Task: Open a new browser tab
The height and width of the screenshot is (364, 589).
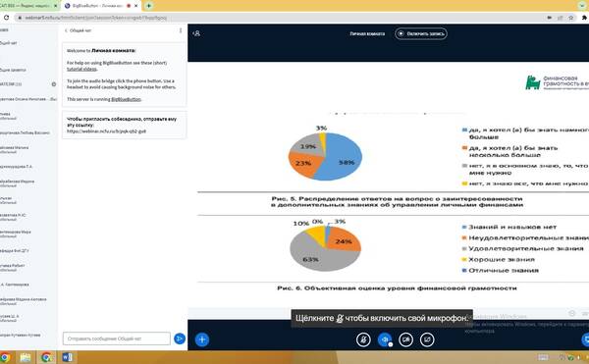Action: 149,6
